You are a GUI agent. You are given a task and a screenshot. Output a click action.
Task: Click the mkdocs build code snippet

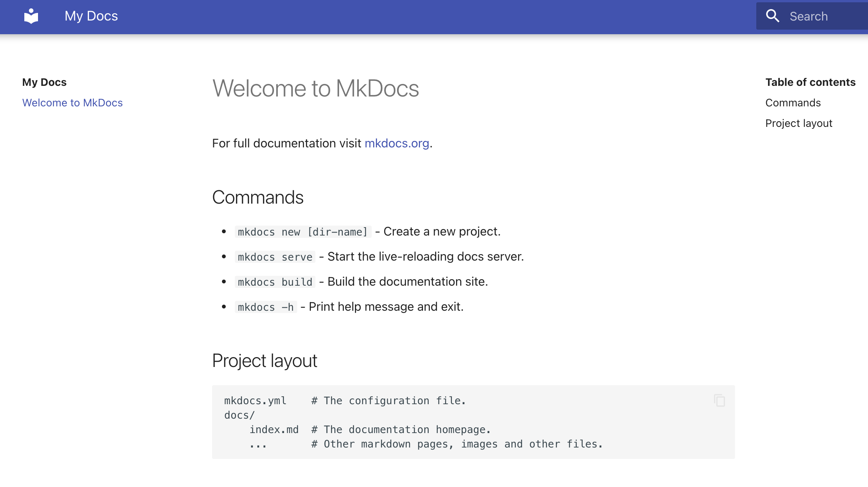pyautogui.click(x=275, y=282)
